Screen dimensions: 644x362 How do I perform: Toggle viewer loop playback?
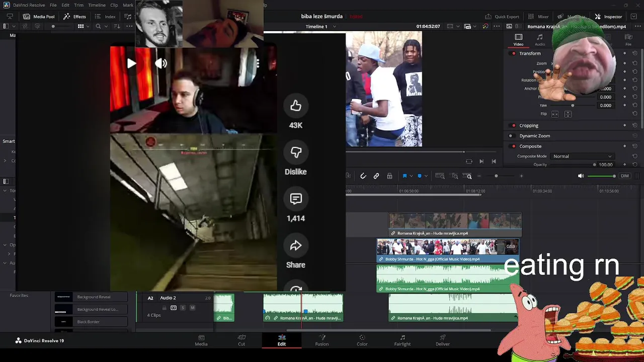point(469,161)
